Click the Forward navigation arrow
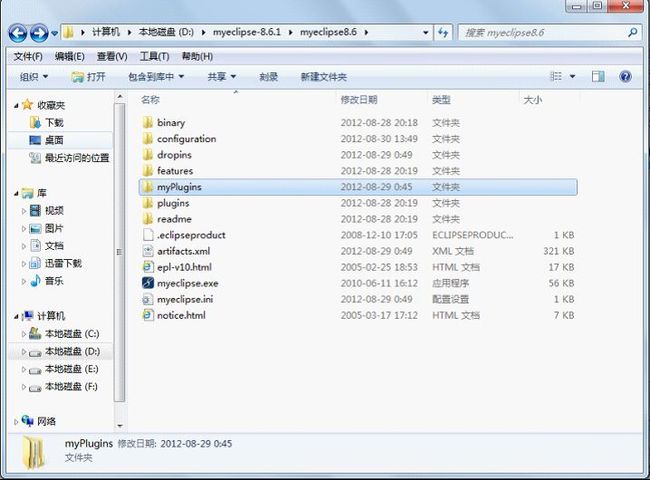 coord(39,33)
